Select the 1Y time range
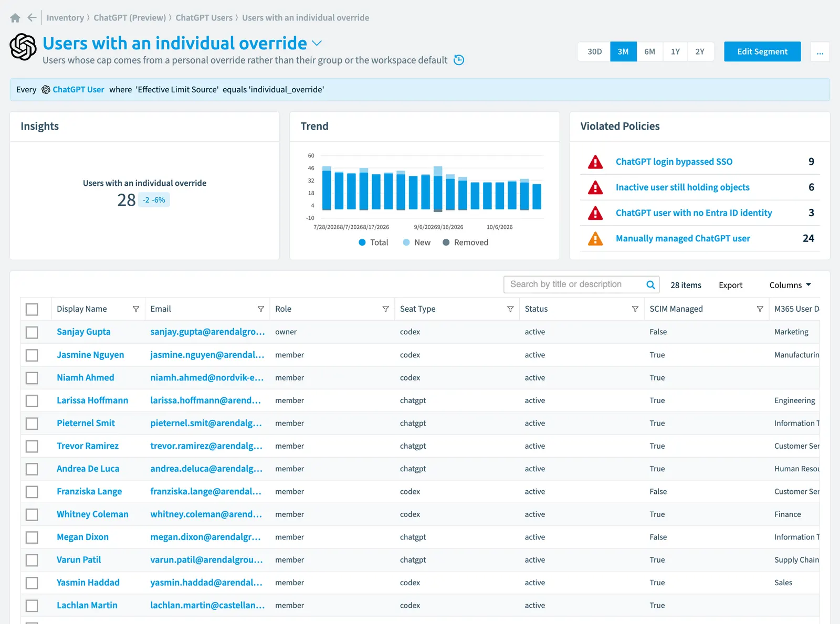 (x=675, y=51)
